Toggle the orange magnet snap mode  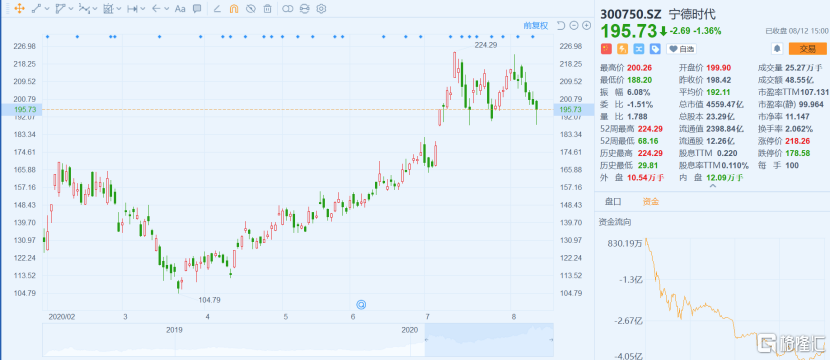coord(234,8)
